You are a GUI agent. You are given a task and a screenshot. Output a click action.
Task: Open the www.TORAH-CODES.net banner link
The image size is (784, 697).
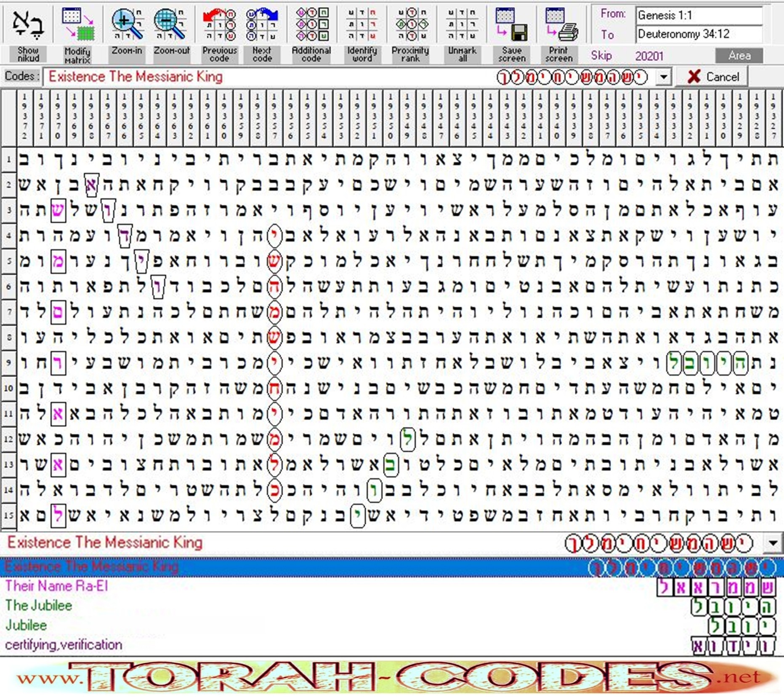[x=392, y=677]
